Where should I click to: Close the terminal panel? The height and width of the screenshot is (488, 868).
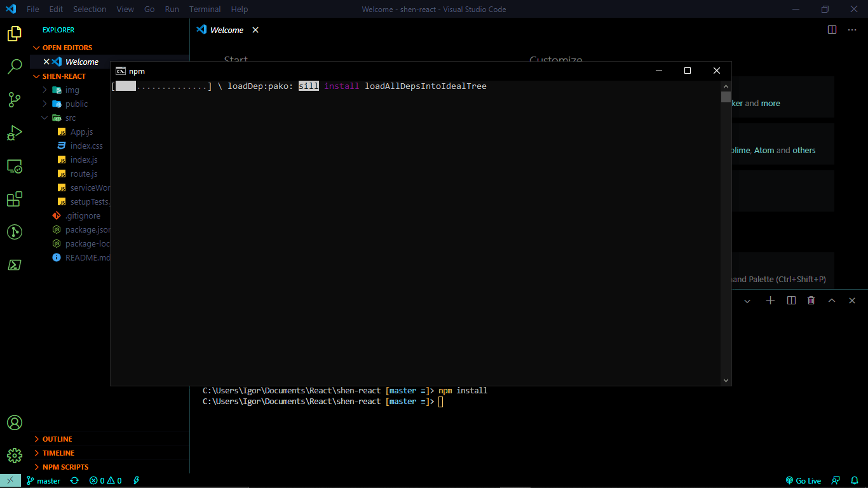[852, 301]
